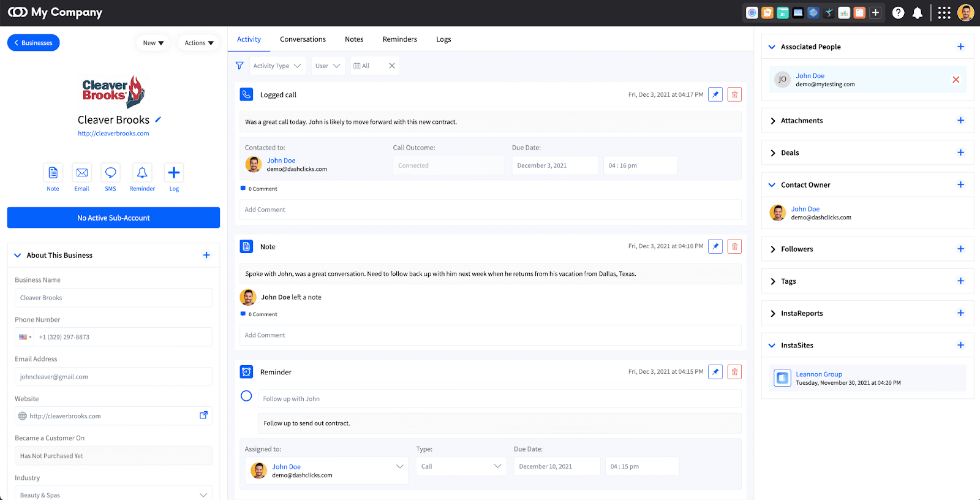The image size is (980, 500).
Task: Open the user profile avatar in top bar
Action: pyautogui.click(x=966, y=13)
